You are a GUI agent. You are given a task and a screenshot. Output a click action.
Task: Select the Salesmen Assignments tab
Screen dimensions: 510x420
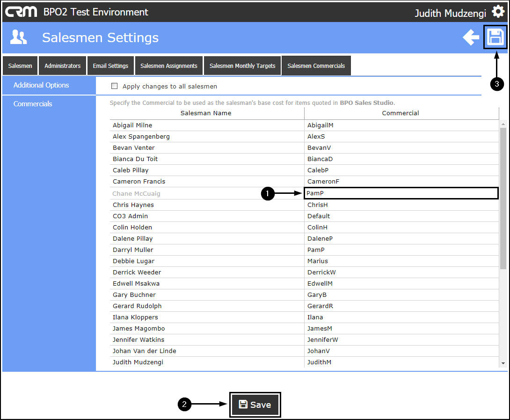point(169,66)
